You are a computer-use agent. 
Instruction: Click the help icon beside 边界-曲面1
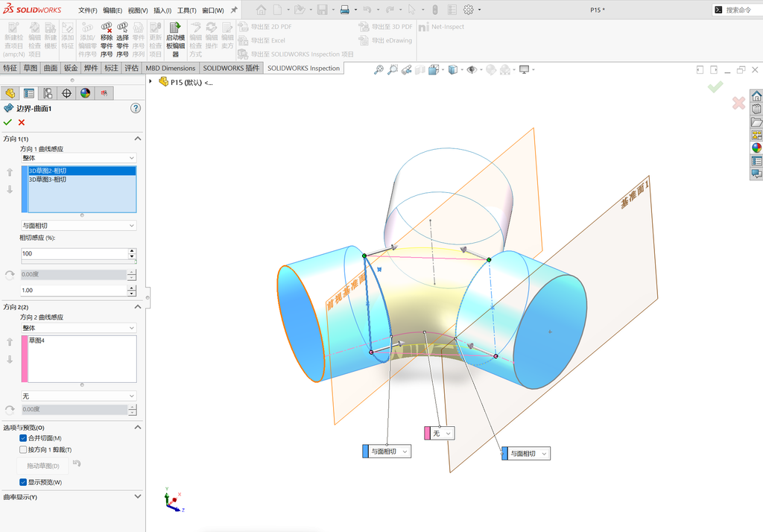click(x=136, y=108)
